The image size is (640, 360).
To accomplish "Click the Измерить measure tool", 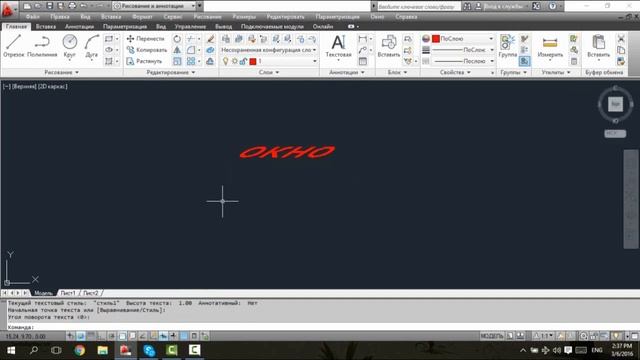I will pos(550,46).
